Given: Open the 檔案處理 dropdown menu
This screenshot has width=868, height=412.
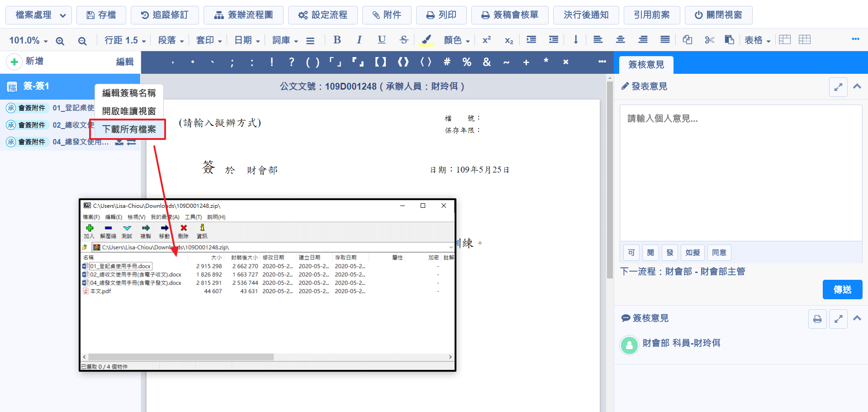Looking at the screenshot, I should pyautogui.click(x=38, y=15).
